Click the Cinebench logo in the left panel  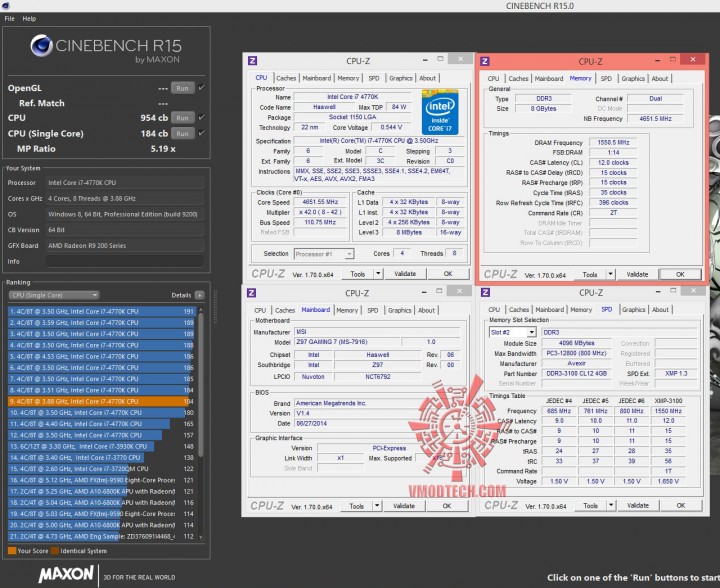[x=106, y=48]
